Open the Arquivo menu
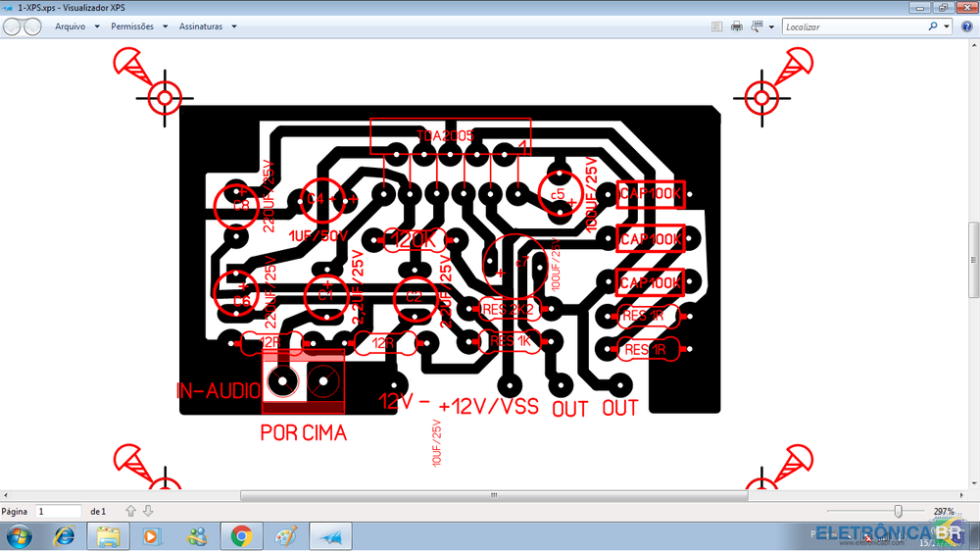Image resolution: width=980 pixels, height=551 pixels. click(70, 26)
